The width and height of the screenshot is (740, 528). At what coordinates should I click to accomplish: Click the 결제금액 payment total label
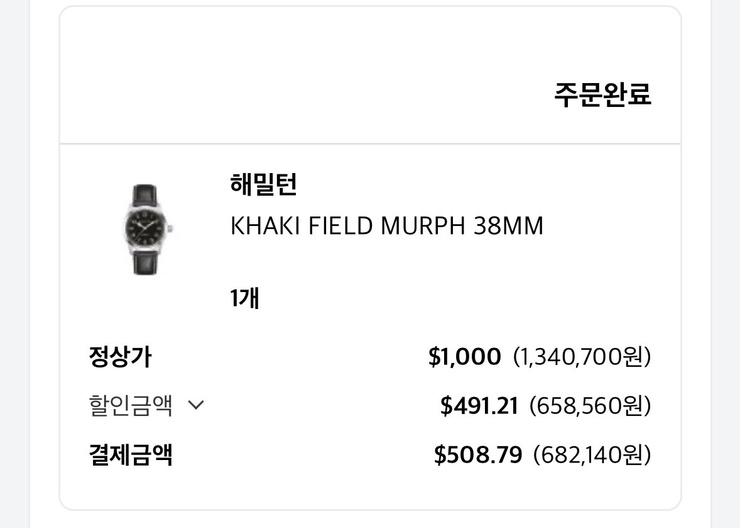[x=131, y=455]
